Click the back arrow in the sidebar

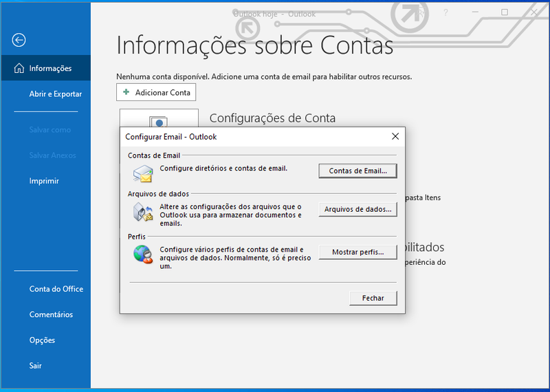click(19, 41)
